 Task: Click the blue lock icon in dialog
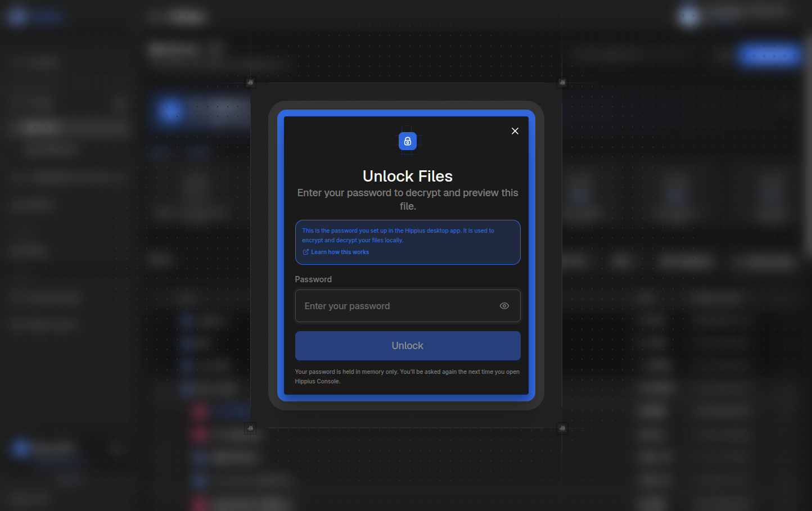click(408, 141)
